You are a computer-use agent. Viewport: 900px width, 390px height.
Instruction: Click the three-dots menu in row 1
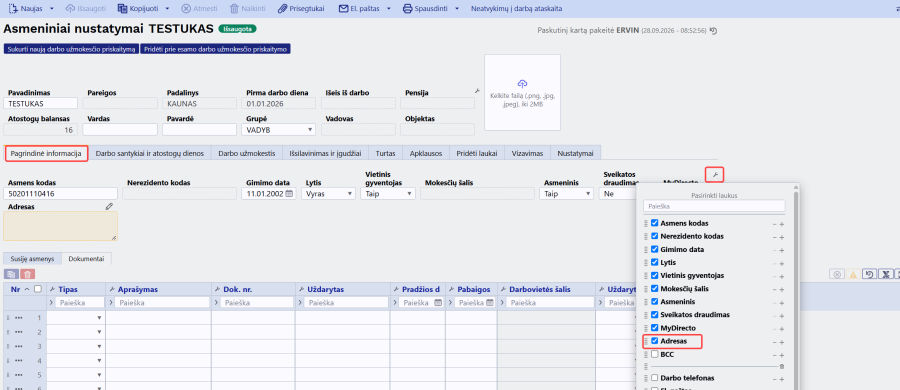pyautogui.click(x=19, y=318)
